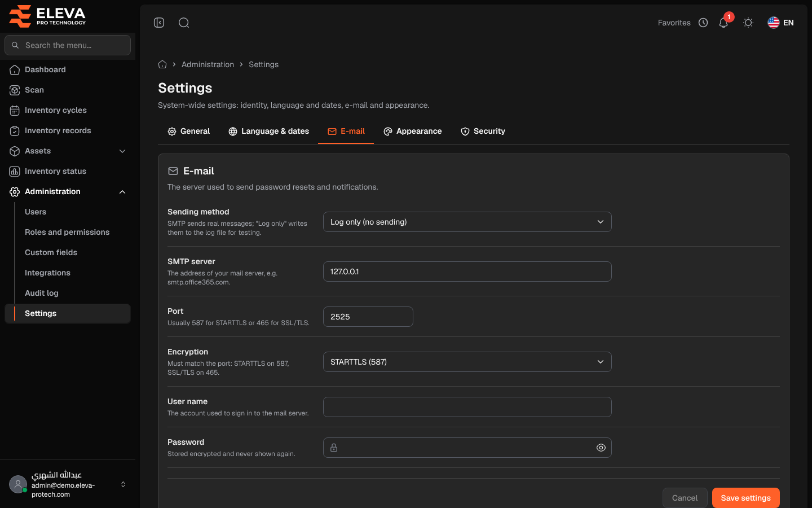Select Settings in the sidebar

[x=68, y=313]
